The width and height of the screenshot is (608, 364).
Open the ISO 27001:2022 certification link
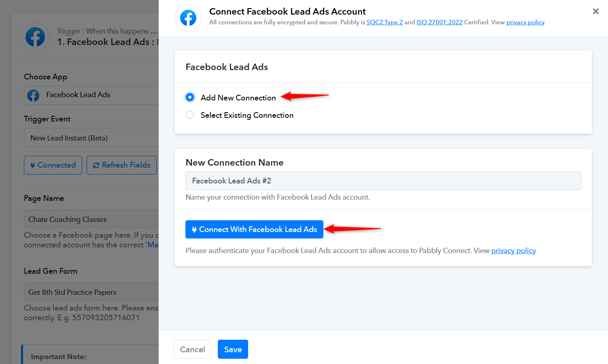[440, 22]
